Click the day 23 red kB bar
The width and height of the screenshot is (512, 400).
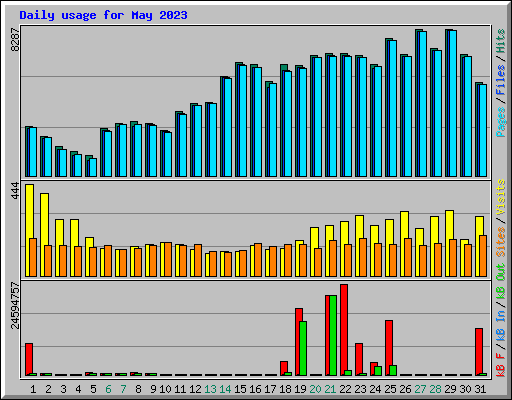pos(359,359)
